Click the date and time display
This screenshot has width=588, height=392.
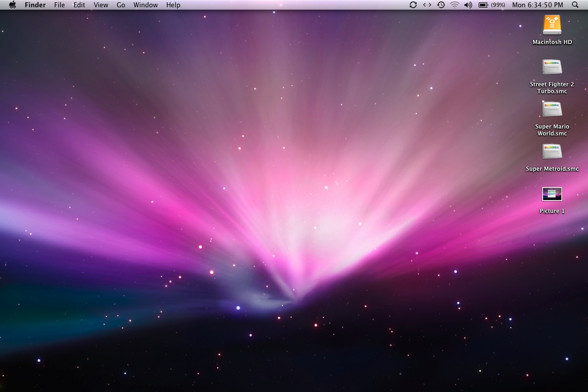(537, 5)
